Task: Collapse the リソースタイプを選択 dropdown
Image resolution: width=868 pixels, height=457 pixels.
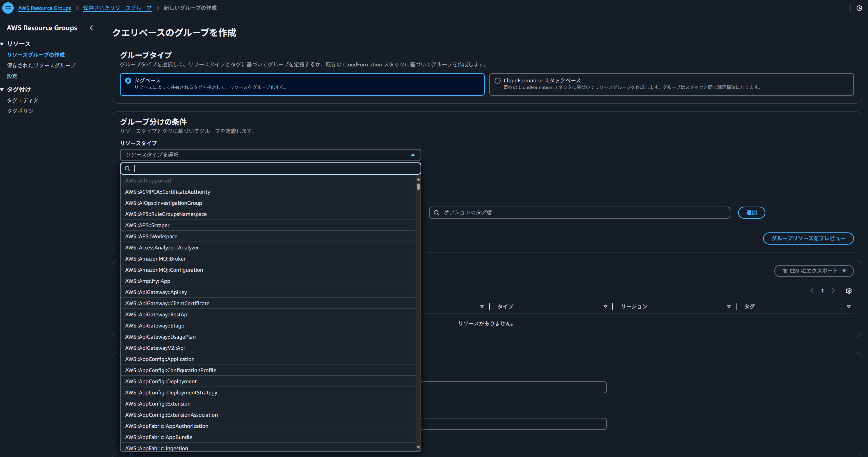Action: pos(412,155)
